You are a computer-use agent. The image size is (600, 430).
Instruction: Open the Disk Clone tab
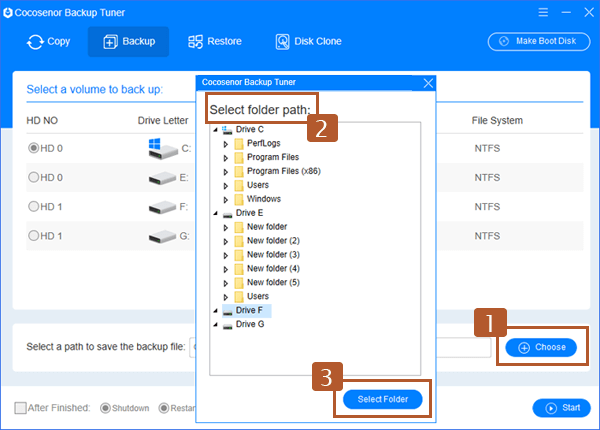[x=308, y=41]
